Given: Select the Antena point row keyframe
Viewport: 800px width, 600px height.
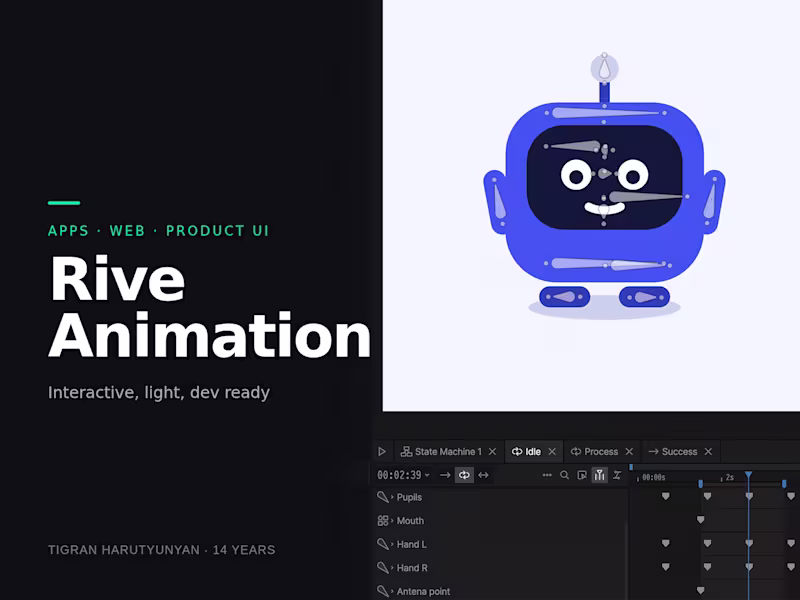Looking at the screenshot, I should (x=701, y=590).
